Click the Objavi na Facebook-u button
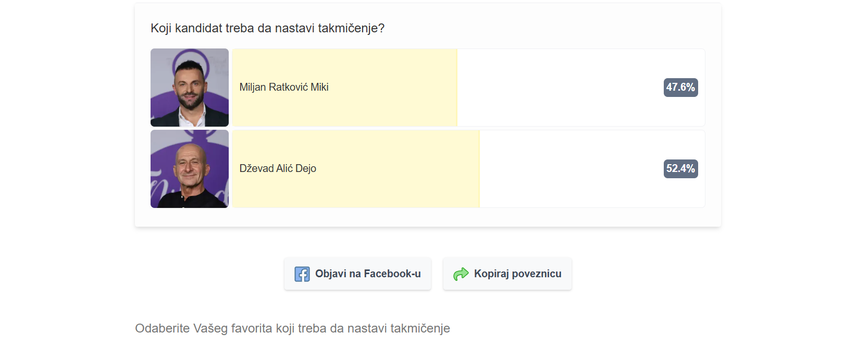Image resolution: width=868 pixels, height=345 pixels. tap(357, 273)
